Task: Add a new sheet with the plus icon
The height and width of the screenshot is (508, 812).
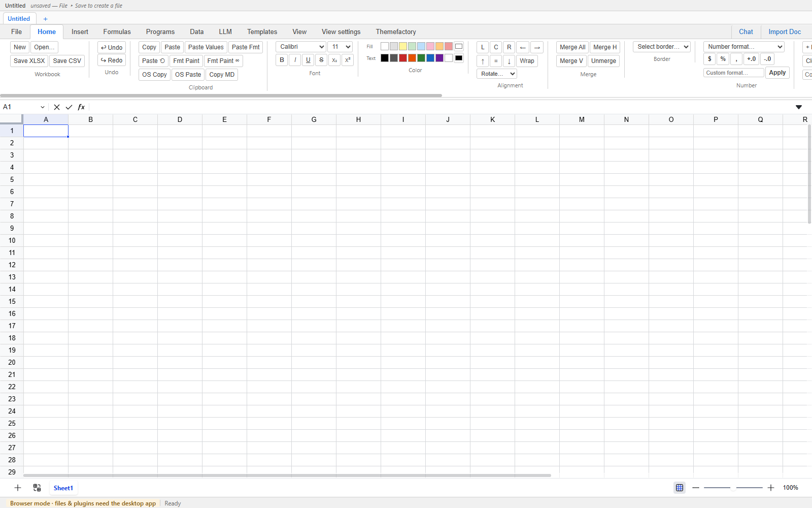Action: tap(18, 488)
